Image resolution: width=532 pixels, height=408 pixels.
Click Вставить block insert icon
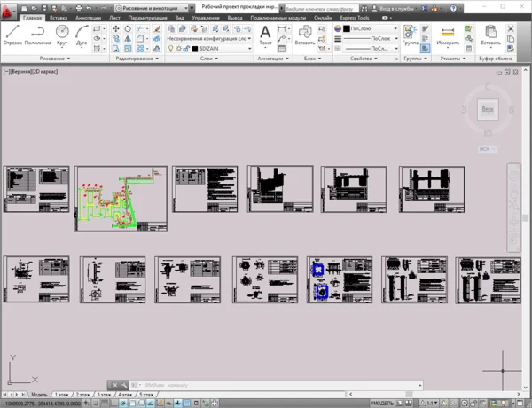[304, 35]
